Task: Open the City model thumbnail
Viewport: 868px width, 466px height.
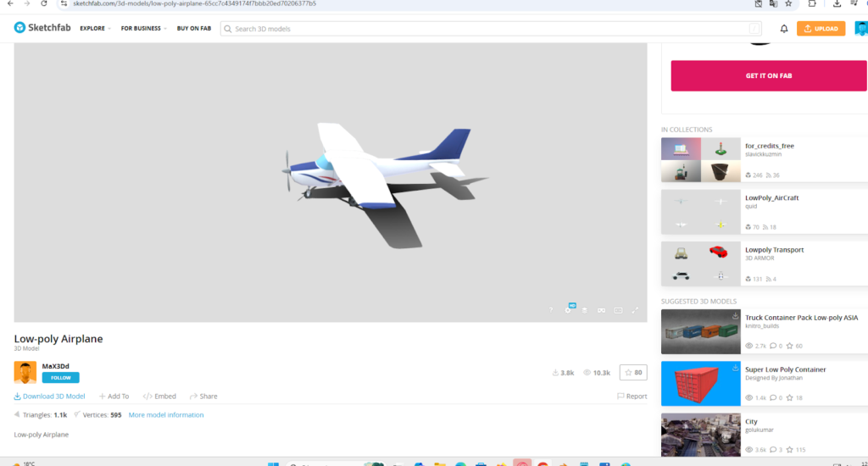Action: 701,435
